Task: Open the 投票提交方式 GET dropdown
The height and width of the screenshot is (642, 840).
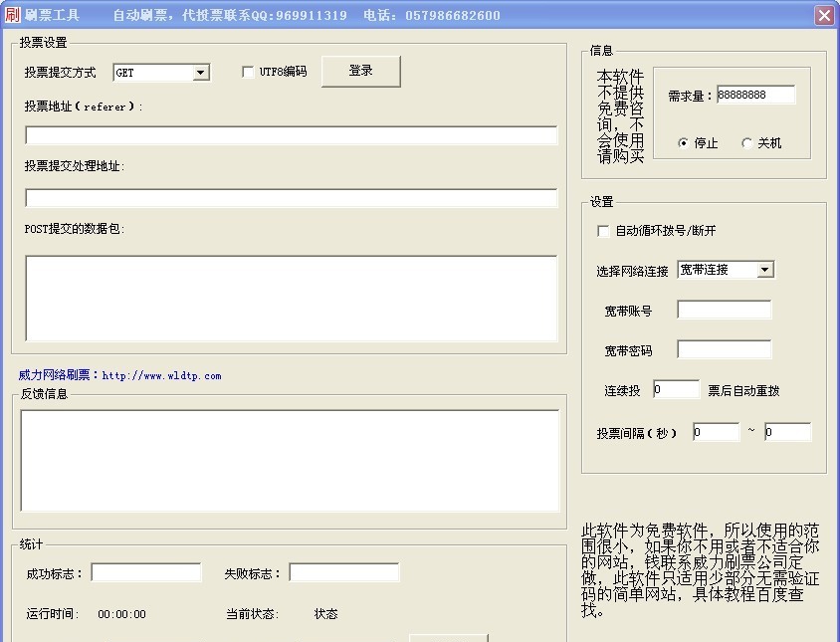Action: coord(201,73)
